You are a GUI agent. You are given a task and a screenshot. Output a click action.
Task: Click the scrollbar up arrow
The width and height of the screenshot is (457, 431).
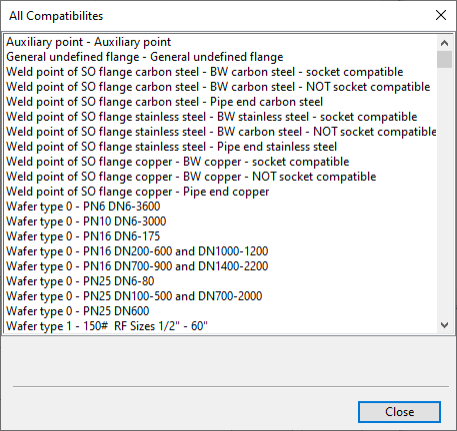tap(444, 43)
